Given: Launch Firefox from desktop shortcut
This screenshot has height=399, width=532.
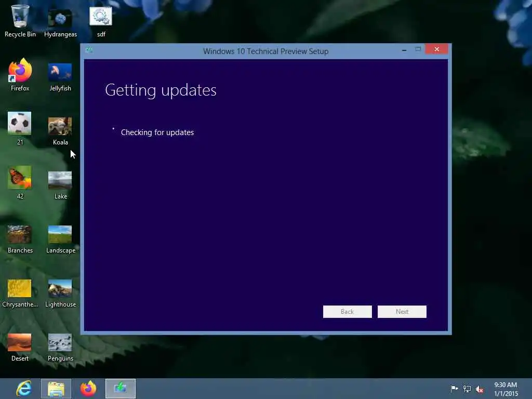Looking at the screenshot, I should pyautogui.click(x=20, y=75).
